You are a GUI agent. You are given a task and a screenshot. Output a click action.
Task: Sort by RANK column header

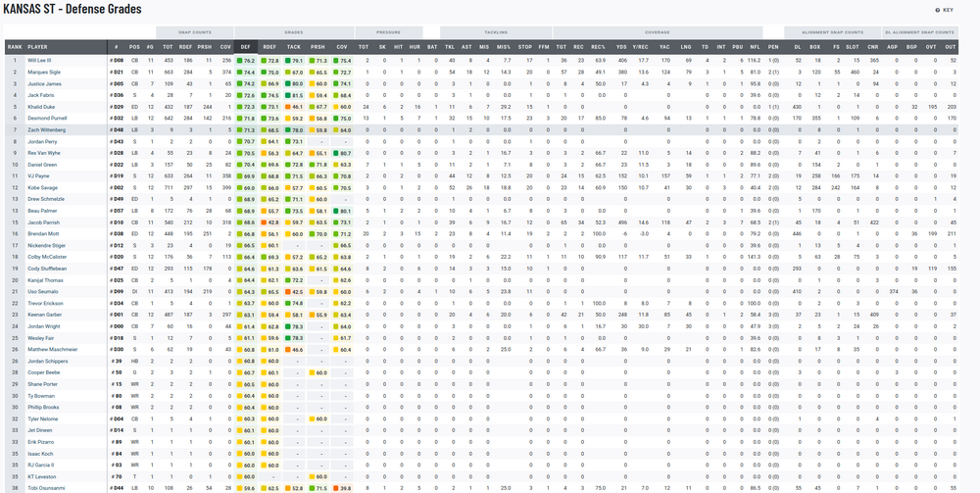(15, 46)
